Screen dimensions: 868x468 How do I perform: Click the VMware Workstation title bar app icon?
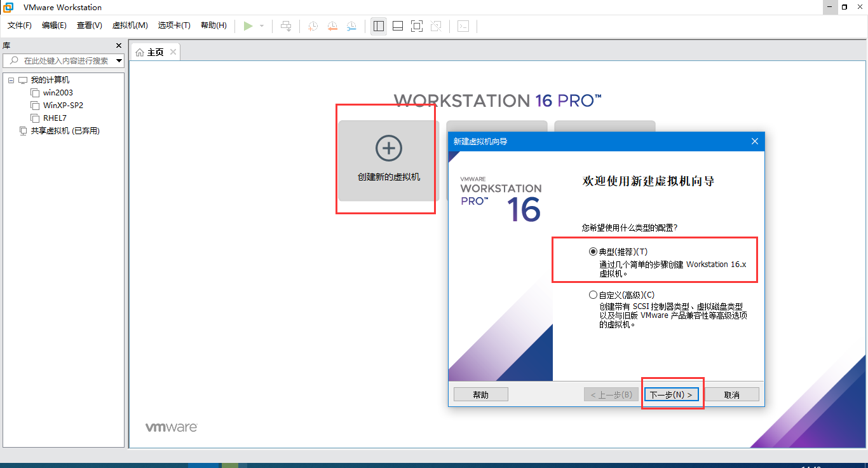8,7
